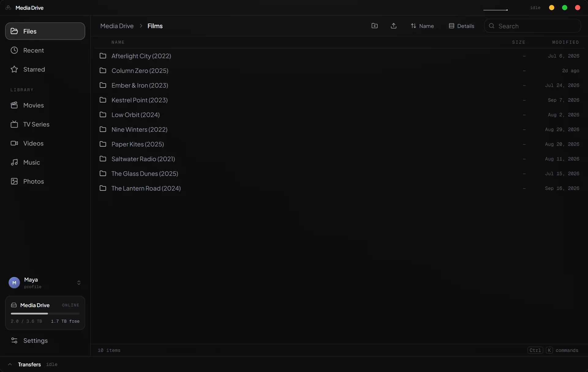Viewport: 588px width, 372px height.
Task: Select the Nine Winters (2022) folder name
Action: 139,129
